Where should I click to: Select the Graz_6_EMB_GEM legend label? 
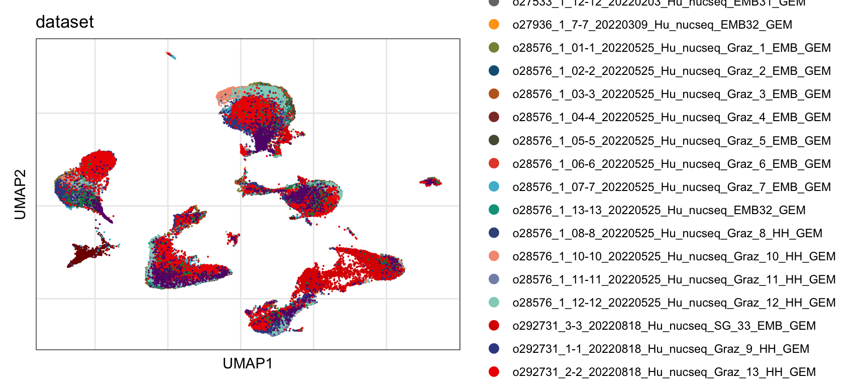672,164
